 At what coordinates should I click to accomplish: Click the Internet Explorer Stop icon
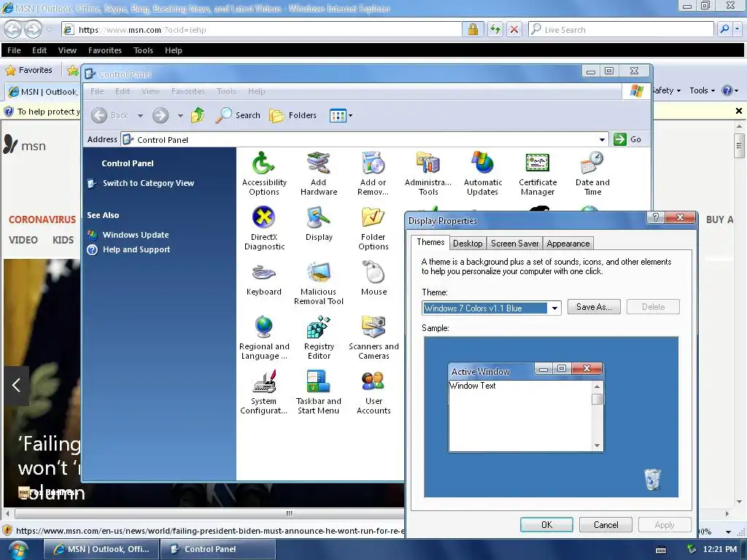tap(514, 29)
